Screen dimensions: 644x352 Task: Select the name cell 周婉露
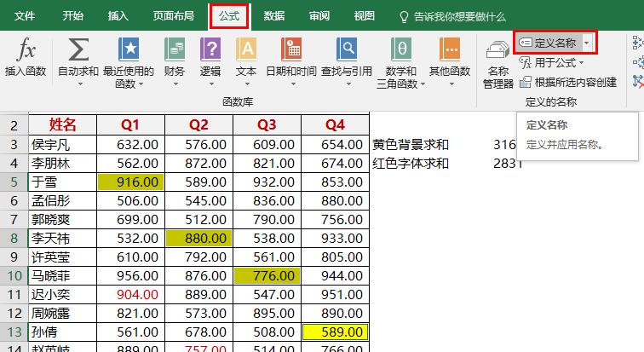pyautogui.click(x=62, y=314)
